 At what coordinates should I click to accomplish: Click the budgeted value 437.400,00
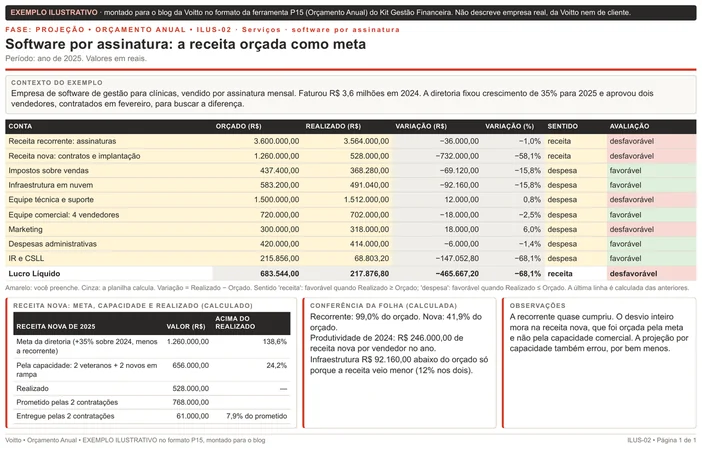[279, 171]
